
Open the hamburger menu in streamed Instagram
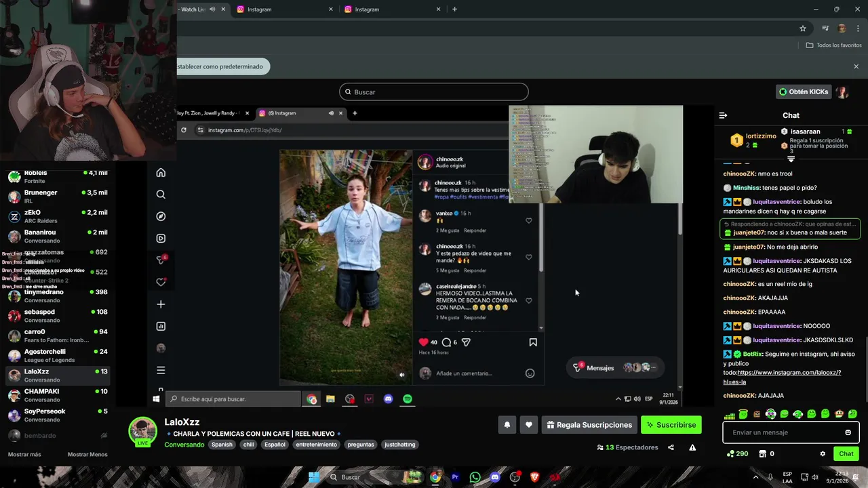(161, 370)
